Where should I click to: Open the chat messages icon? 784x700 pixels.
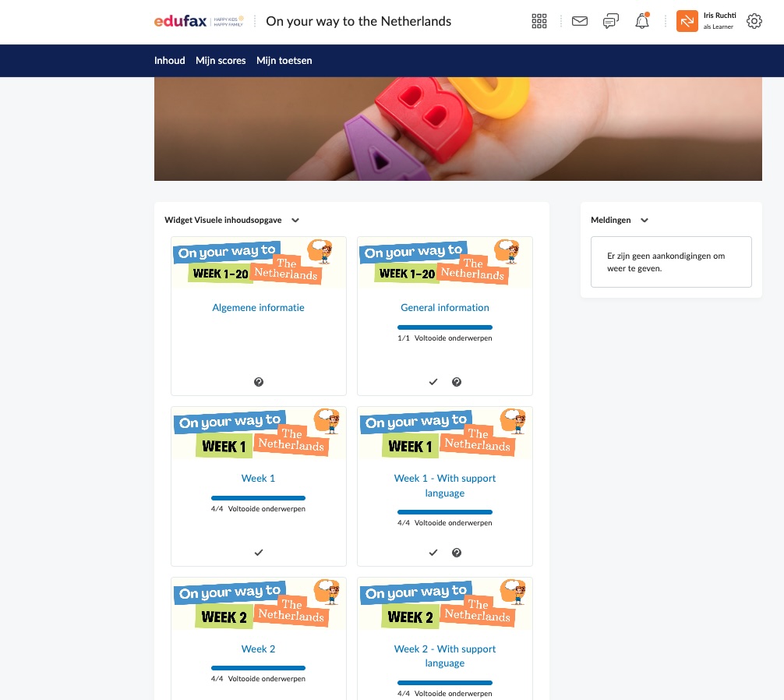(x=610, y=21)
